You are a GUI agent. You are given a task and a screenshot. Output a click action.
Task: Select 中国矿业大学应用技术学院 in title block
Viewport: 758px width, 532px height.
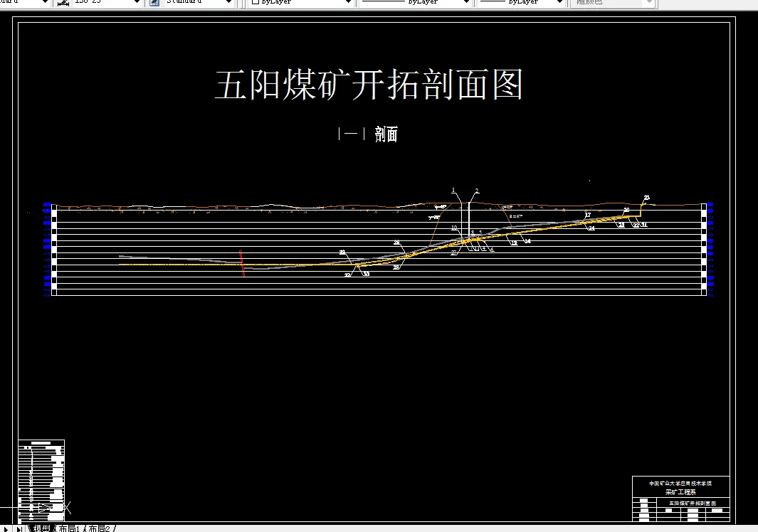(x=680, y=483)
